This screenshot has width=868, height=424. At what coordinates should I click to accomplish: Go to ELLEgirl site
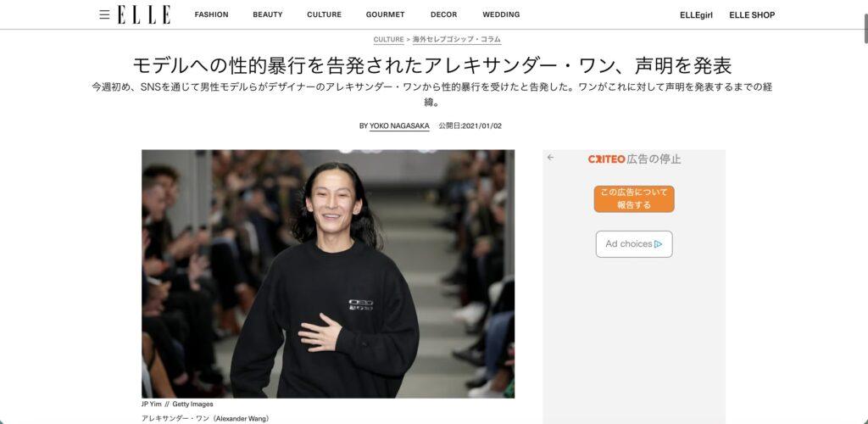697,15
